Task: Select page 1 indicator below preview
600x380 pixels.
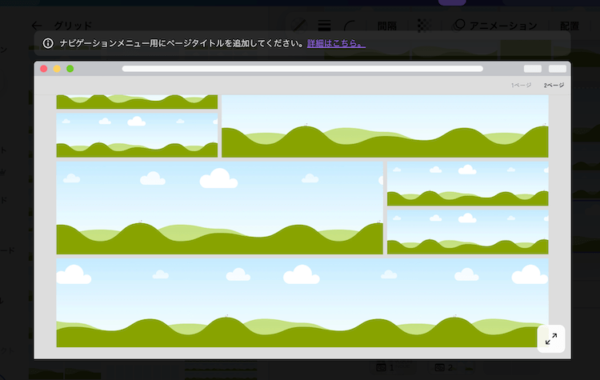Action: 385,368
